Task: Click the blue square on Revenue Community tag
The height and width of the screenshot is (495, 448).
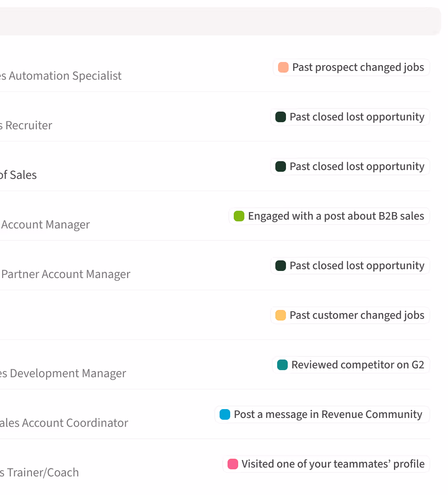Action: pyautogui.click(x=225, y=414)
